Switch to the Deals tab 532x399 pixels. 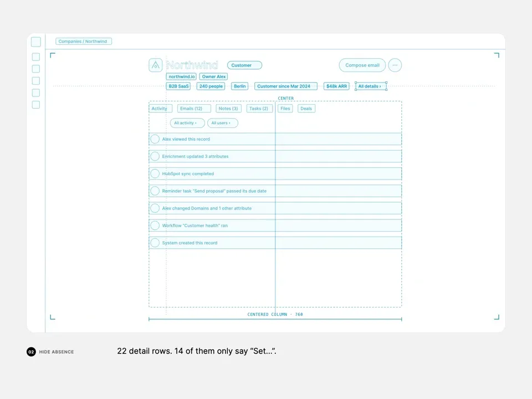pos(306,109)
